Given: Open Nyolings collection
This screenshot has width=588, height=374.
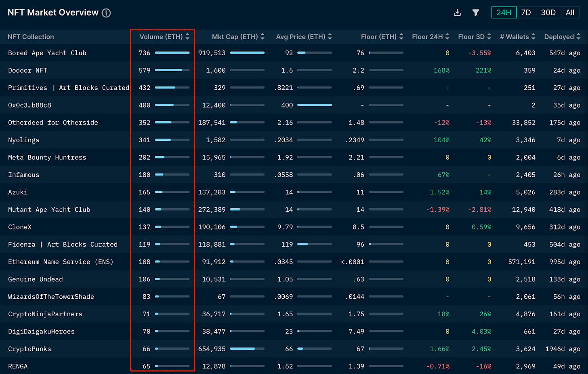Looking at the screenshot, I should pos(23,140).
